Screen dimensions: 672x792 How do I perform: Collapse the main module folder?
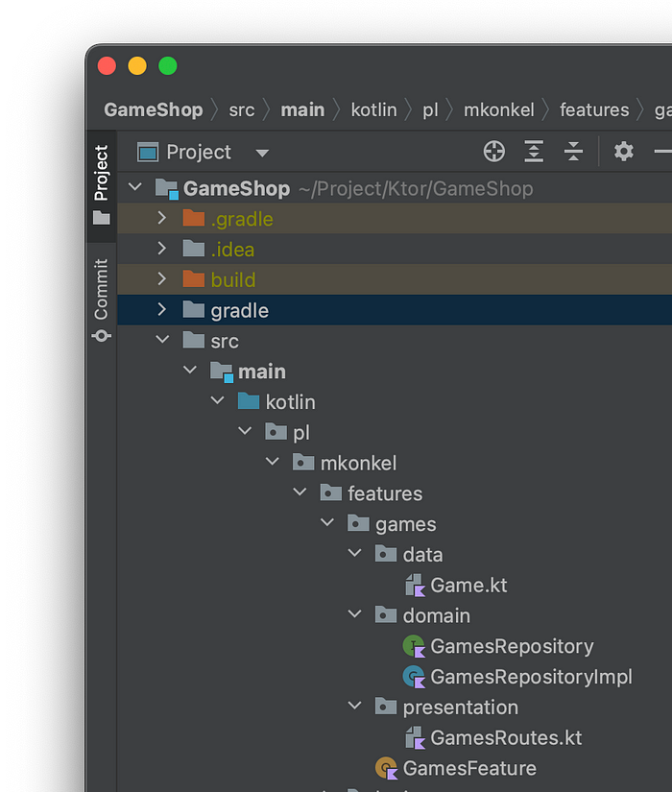190,371
